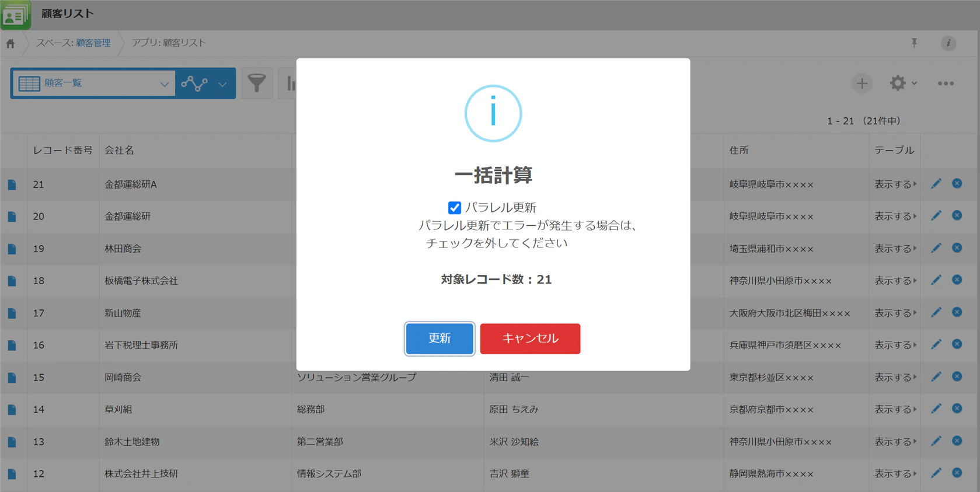Open the gear settings icon
Screen dimensions: 980x492
pos(897,83)
